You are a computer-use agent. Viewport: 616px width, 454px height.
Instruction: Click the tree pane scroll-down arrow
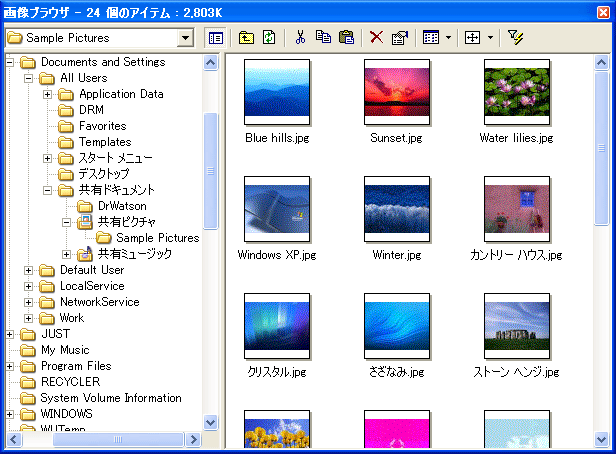(211, 423)
